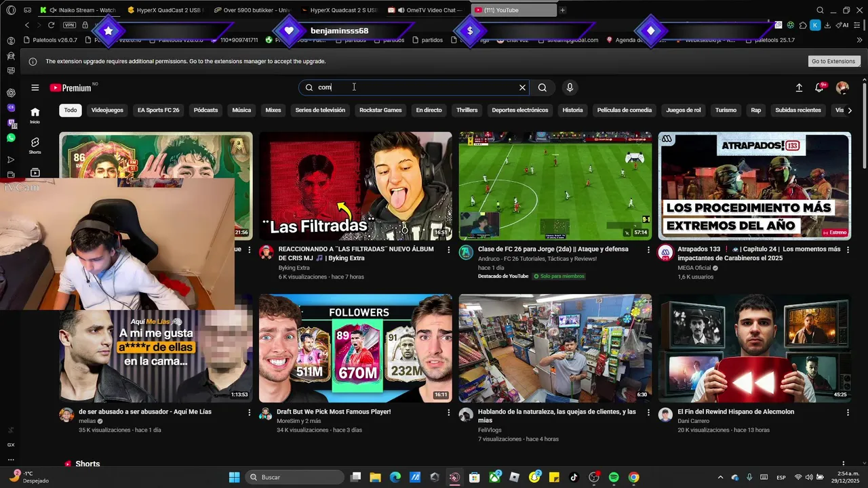Select the Todo filter chip
The image size is (868, 488).
(71, 110)
